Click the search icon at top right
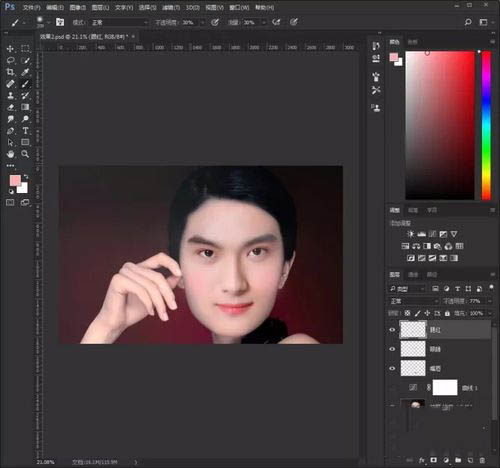 click(x=468, y=22)
